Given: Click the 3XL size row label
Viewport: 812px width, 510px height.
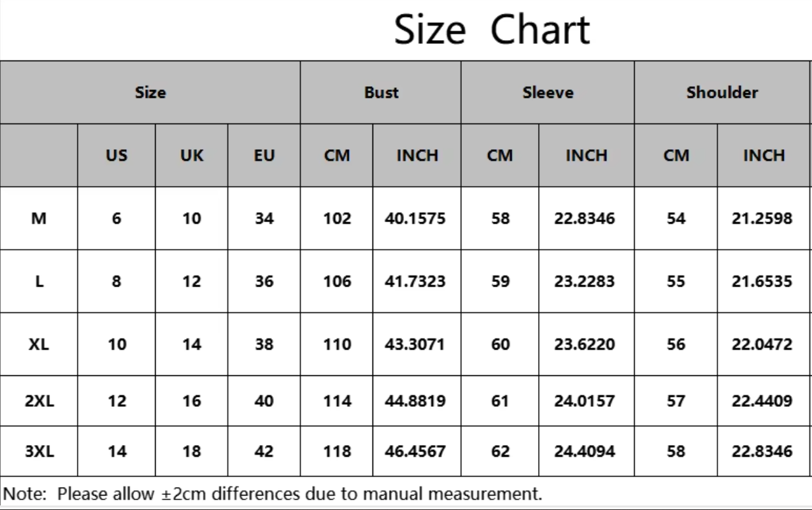Looking at the screenshot, I should pos(39,452).
